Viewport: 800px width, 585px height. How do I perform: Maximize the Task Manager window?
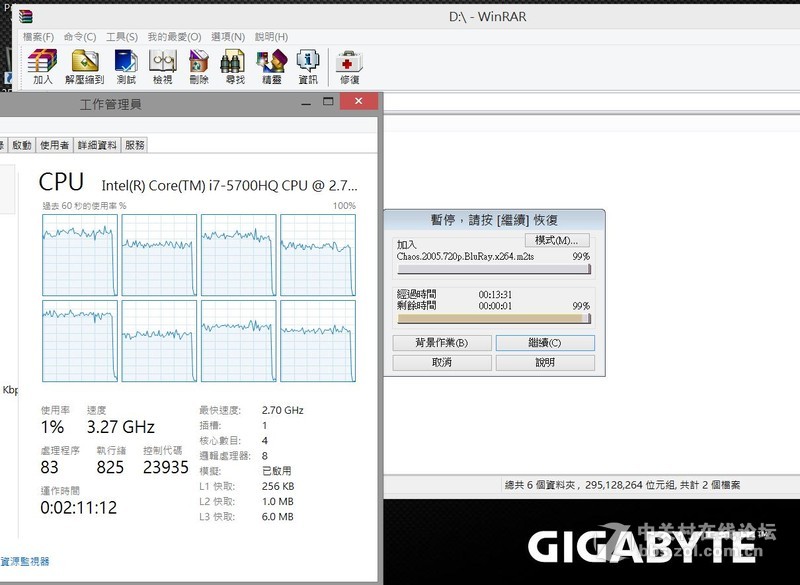[328, 101]
